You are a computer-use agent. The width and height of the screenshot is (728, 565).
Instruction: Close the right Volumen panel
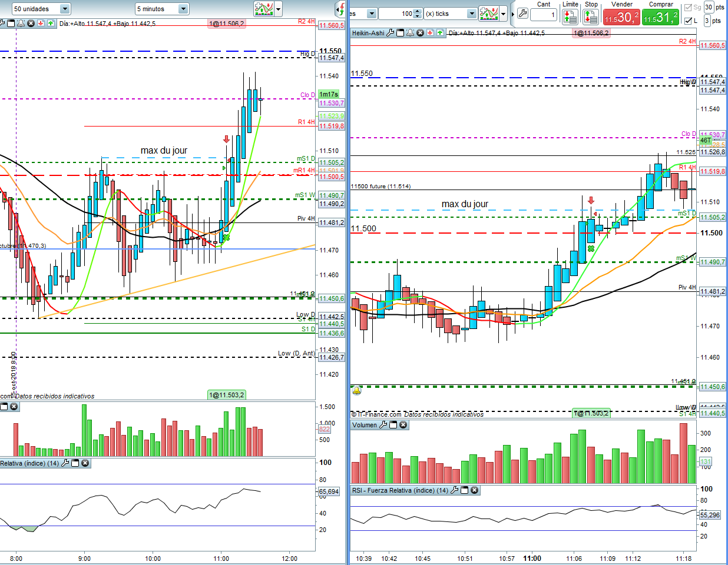pyautogui.click(x=403, y=425)
